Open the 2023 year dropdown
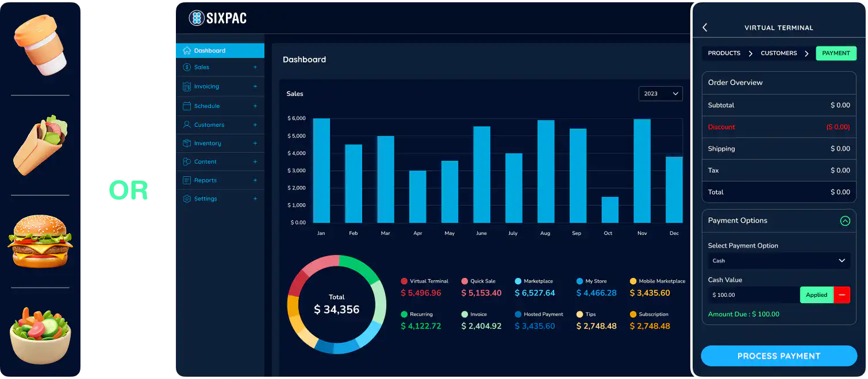 pyautogui.click(x=660, y=94)
